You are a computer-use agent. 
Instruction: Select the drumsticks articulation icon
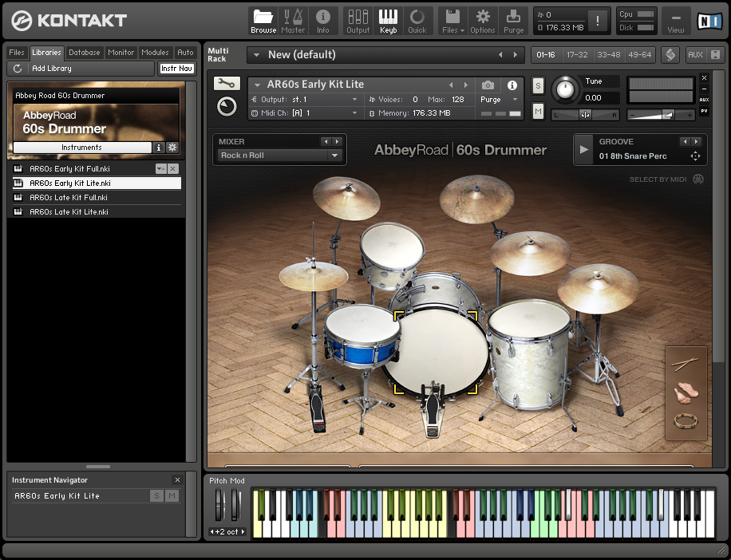(x=685, y=364)
